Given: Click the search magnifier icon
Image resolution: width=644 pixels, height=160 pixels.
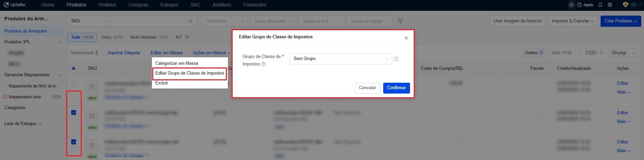Looking at the screenshot, I should 191,21.
